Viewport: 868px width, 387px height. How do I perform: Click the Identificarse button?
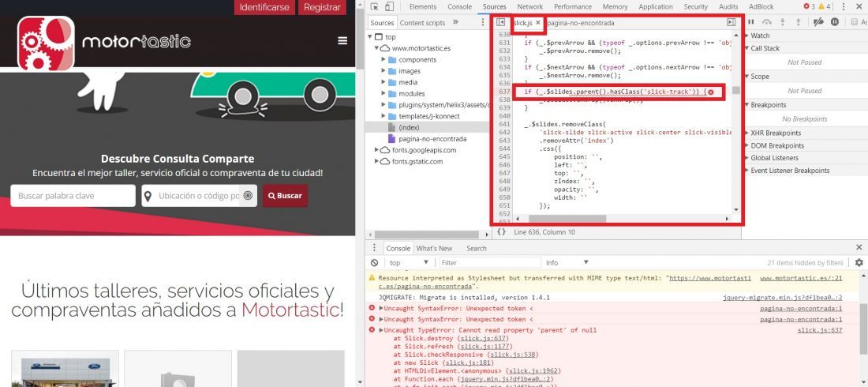point(264,7)
